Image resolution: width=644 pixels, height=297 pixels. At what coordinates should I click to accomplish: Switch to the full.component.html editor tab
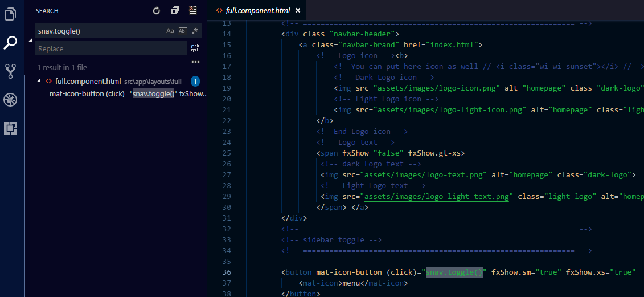point(257,10)
